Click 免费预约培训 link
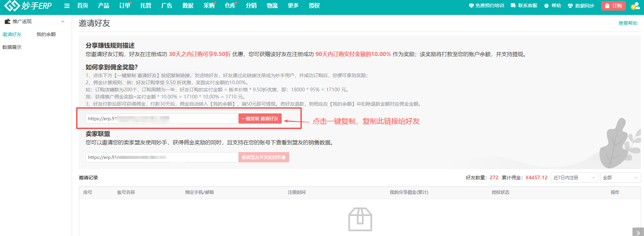644x236 pixels. tap(486, 6)
